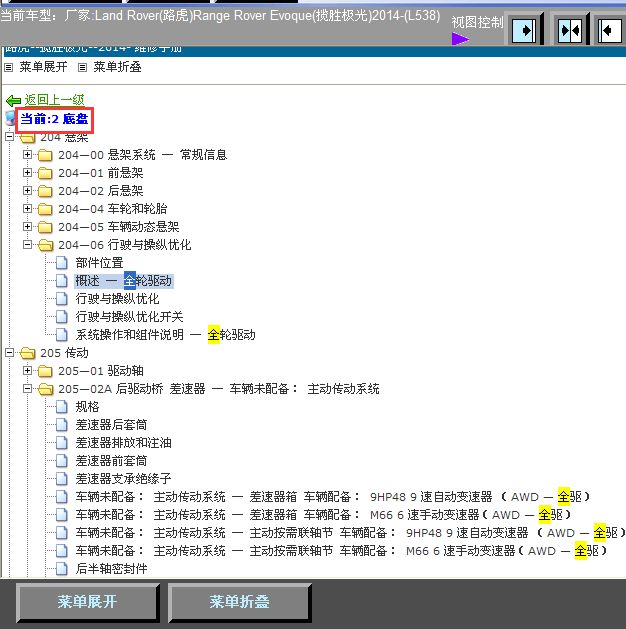Click folder icon of 205-01 驱动轴

(45, 371)
